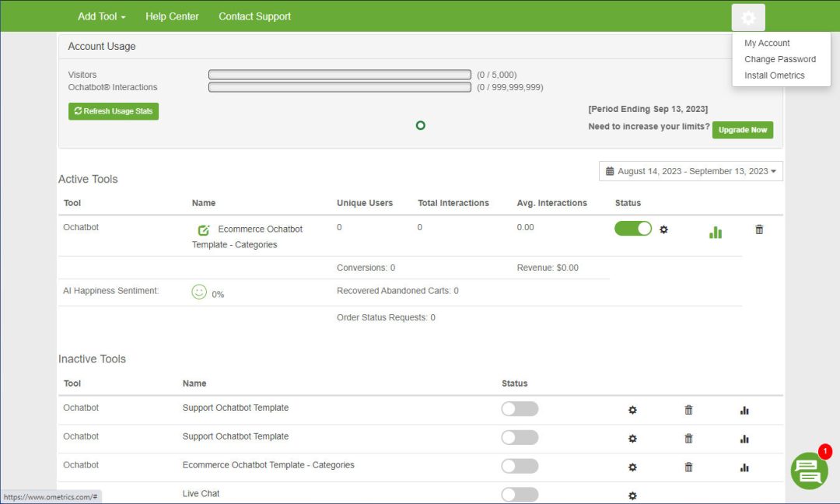Delete the active Ecommerce Ochatbot with trash icon
This screenshot has width=840, height=504.
[x=759, y=229]
